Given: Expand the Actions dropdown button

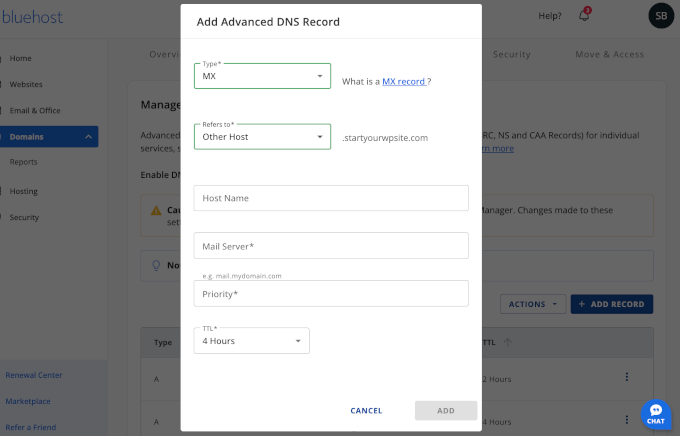Looking at the screenshot, I should [533, 304].
